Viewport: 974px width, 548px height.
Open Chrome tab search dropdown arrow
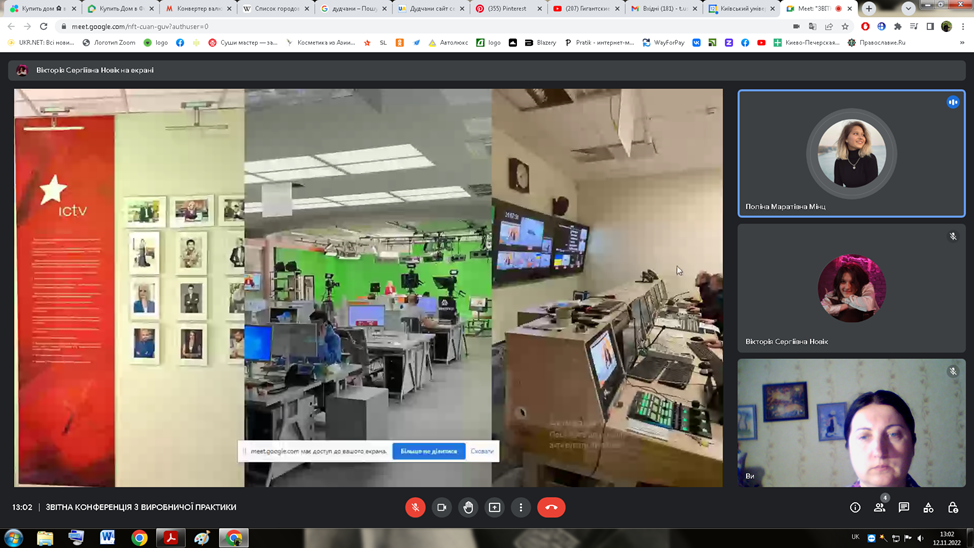[x=908, y=8]
